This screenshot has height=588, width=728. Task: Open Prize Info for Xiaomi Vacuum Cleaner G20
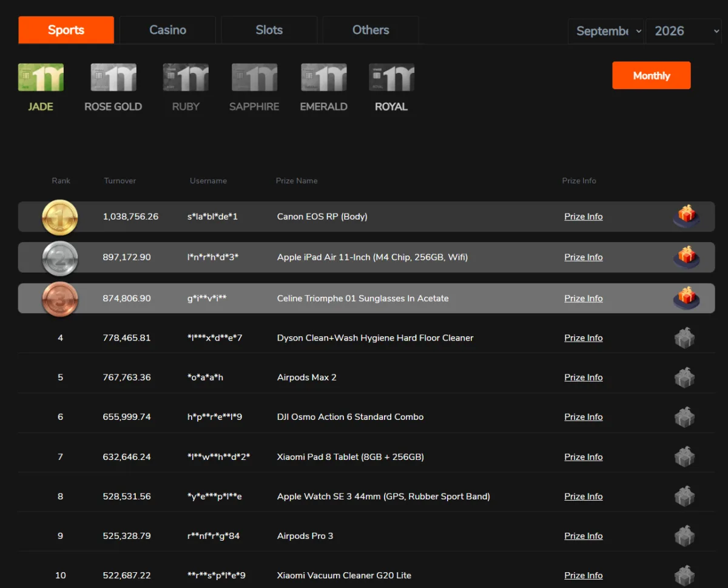[x=584, y=575]
